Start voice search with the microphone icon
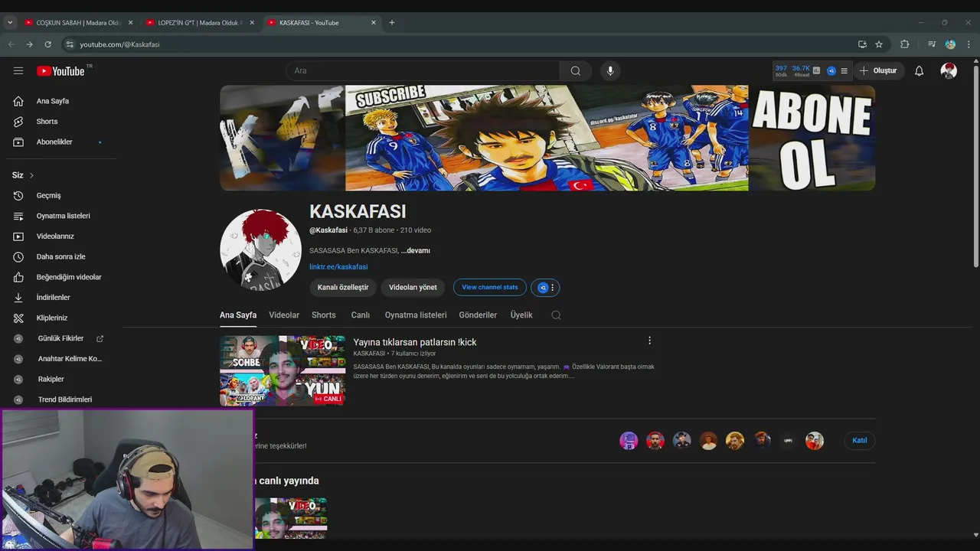 point(610,70)
